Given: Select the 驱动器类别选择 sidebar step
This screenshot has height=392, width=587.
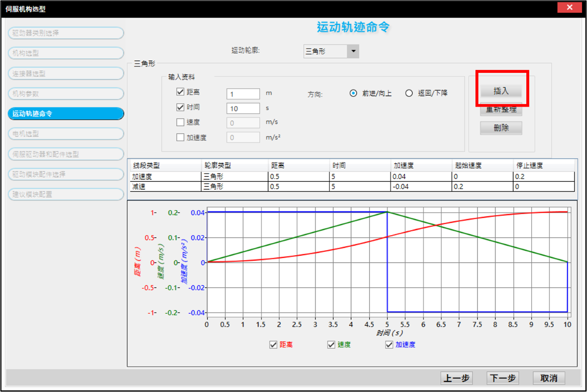Looking at the screenshot, I should tap(66, 33).
